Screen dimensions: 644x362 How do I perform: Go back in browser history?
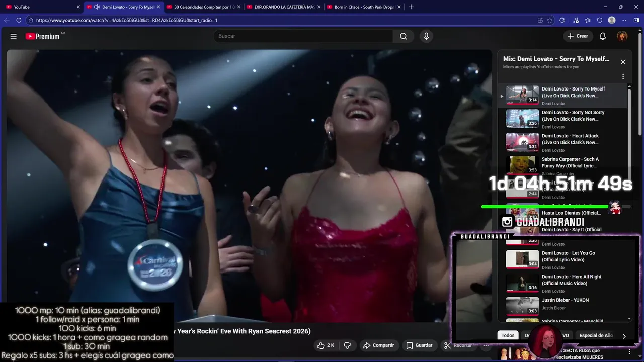pos(7,20)
